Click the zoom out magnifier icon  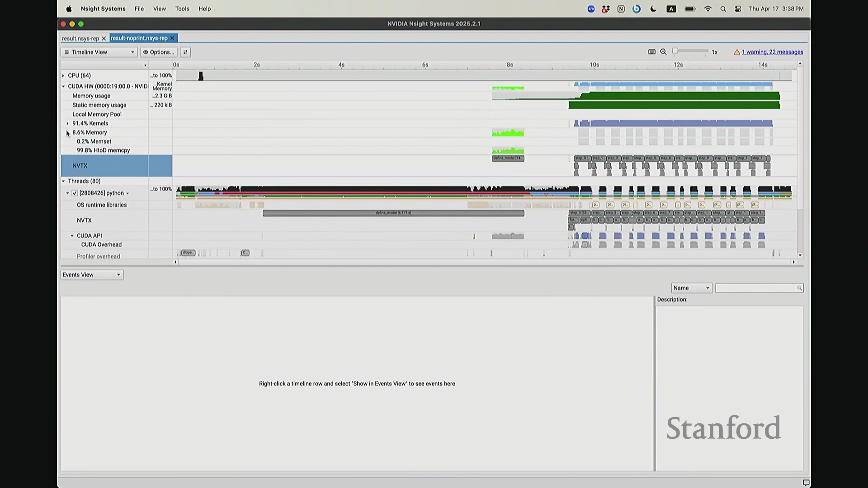(x=663, y=52)
